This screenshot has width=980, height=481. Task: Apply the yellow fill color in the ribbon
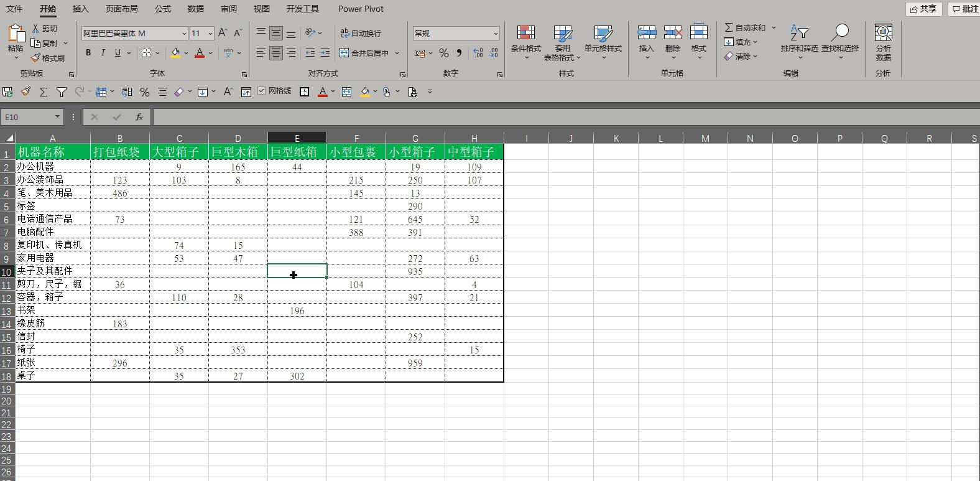[176, 53]
